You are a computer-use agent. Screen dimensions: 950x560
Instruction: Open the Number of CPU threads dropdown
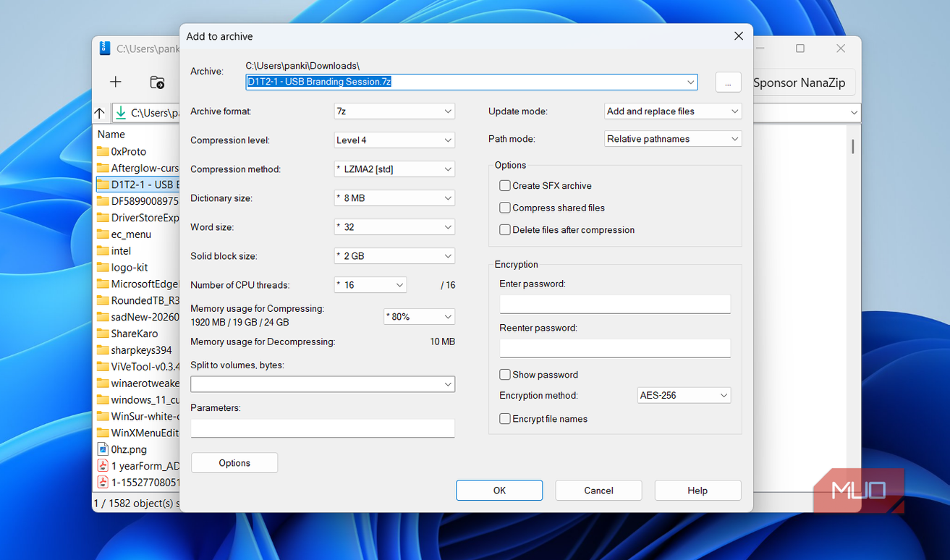(370, 285)
